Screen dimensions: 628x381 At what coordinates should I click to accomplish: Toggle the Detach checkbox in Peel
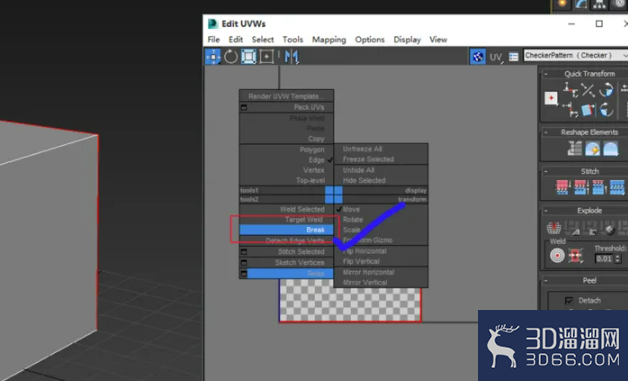click(569, 300)
